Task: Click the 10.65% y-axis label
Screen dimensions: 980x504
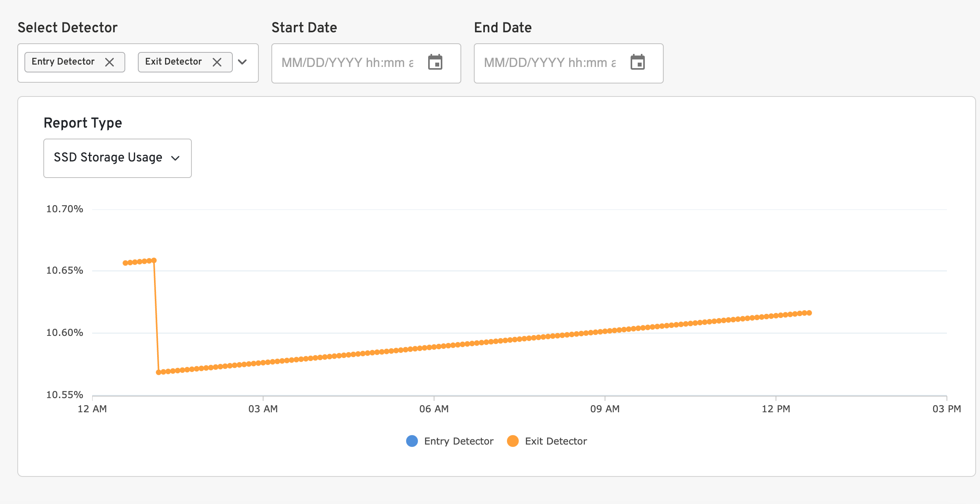Action: coord(65,271)
